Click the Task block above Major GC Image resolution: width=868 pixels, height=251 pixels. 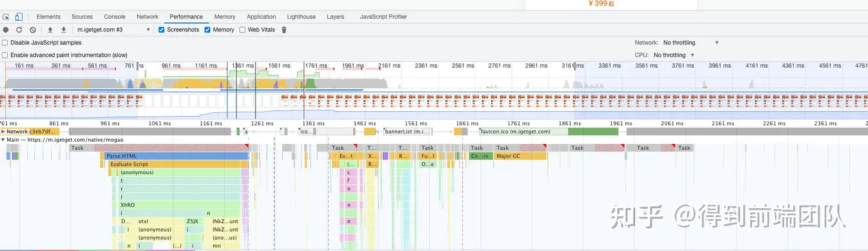pyautogui.click(x=520, y=148)
